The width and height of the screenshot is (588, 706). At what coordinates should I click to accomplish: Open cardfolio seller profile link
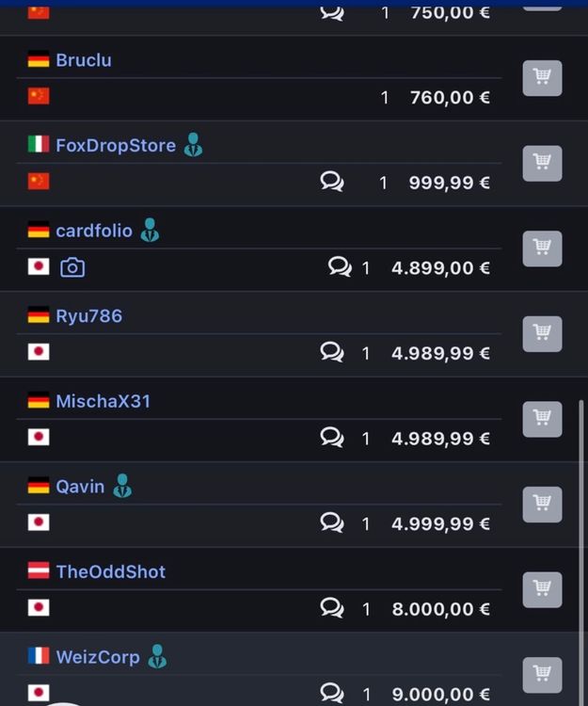94,231
